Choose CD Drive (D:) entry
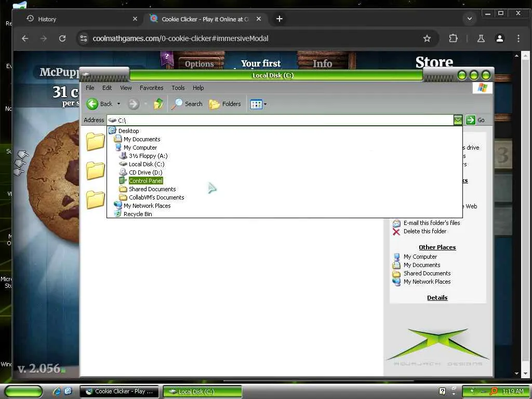The image size is (532, 399). coord(145,172)
